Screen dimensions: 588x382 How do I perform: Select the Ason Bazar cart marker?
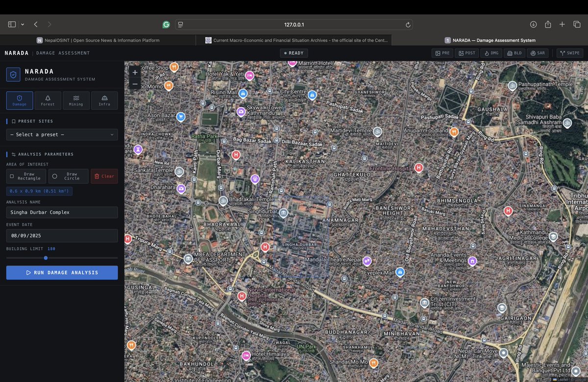pyautogui.click(x=181, y=116)
